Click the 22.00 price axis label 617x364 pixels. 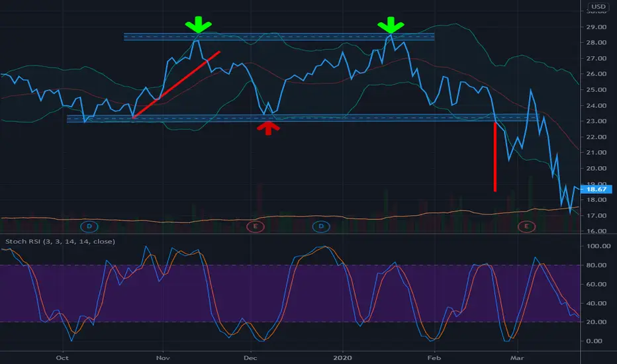[596, 137]
